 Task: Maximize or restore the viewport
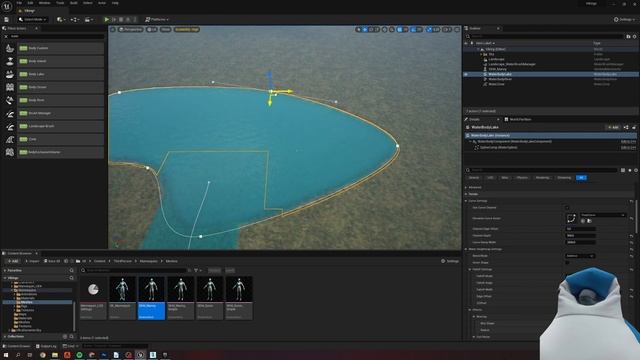(457, 29)
